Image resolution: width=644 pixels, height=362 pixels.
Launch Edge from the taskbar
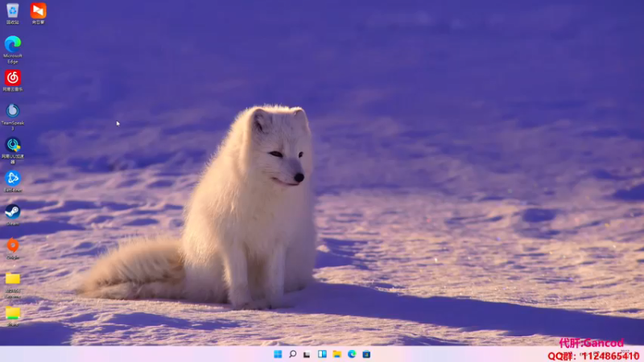pos(352,354)
